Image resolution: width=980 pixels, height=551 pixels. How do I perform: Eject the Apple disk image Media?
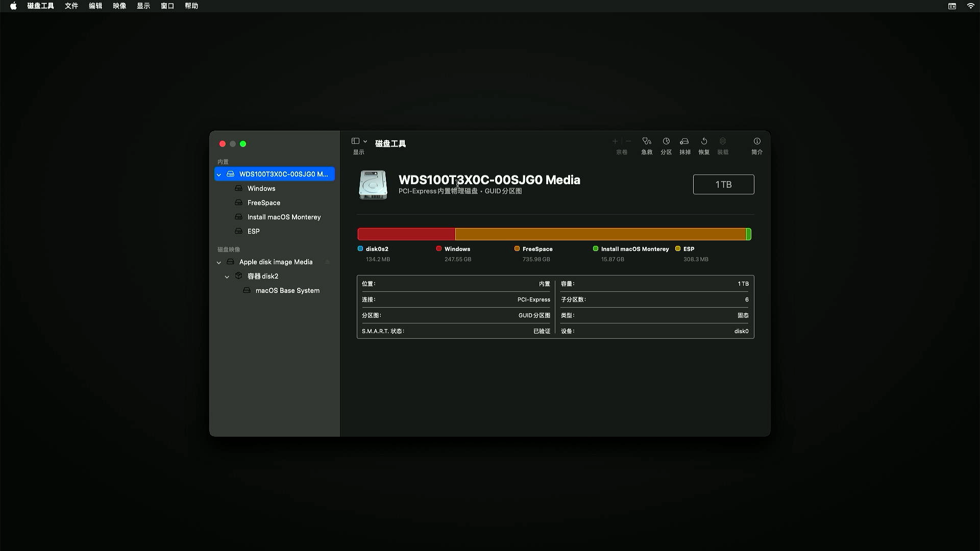tap(328, 262)
